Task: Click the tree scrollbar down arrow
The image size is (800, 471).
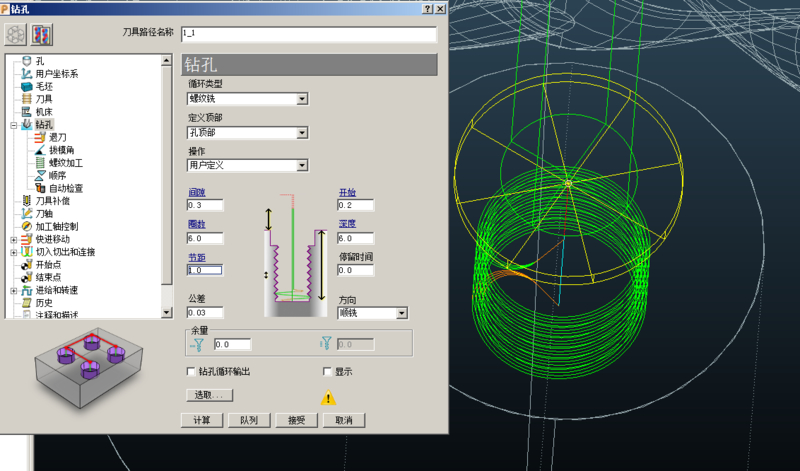Action: click(x=167, y=312)
